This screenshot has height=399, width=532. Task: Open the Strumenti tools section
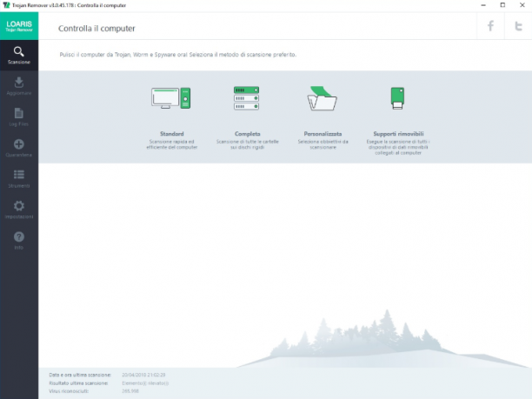(x=19, y=179)
